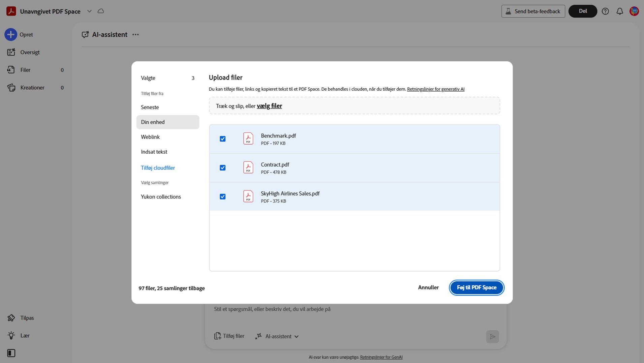The width and height of the screenshot is (644, 363).
Task: Click the AI-assistent header icon
Action: [x=85, y=34]
